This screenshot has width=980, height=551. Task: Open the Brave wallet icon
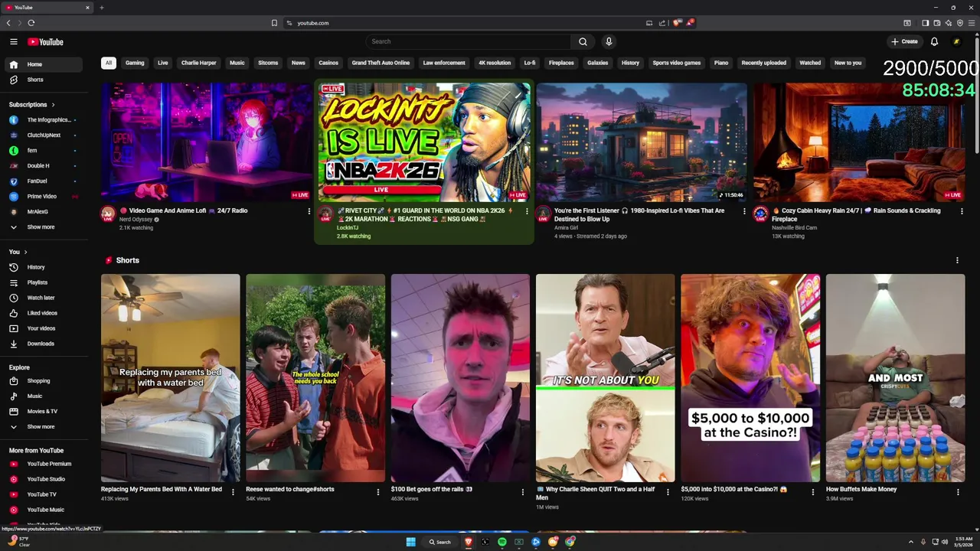click(x=936, y=23)
